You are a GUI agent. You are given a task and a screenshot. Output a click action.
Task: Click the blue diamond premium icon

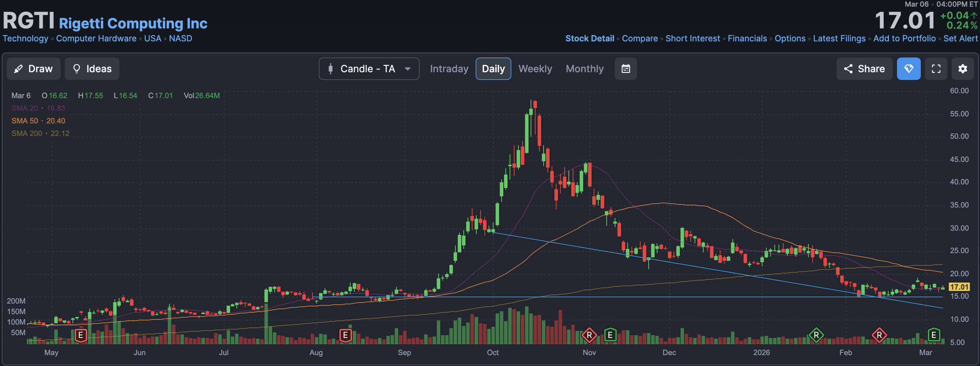[909, 69]
